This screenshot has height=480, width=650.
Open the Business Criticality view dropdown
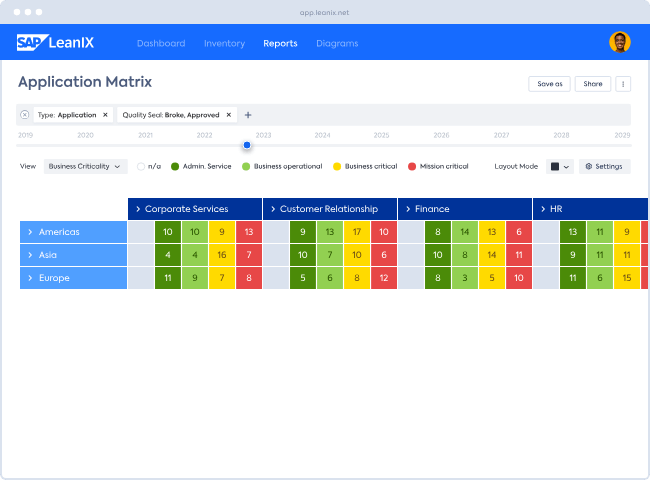pyautogui.click(x=85, y=166)
